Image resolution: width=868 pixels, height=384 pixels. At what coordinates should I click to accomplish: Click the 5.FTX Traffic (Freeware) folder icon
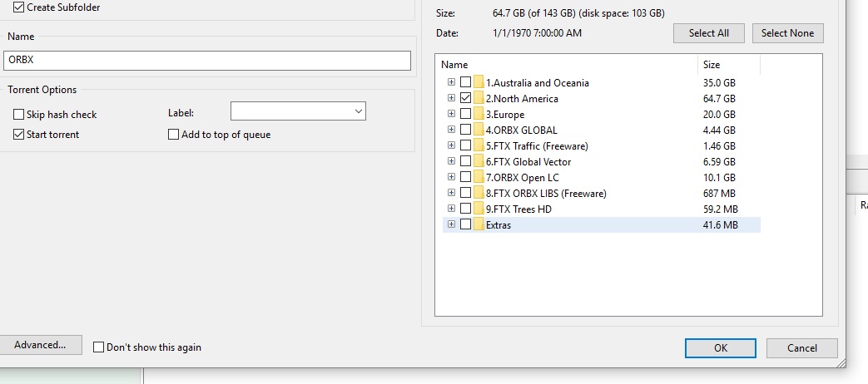click(479, 145)
